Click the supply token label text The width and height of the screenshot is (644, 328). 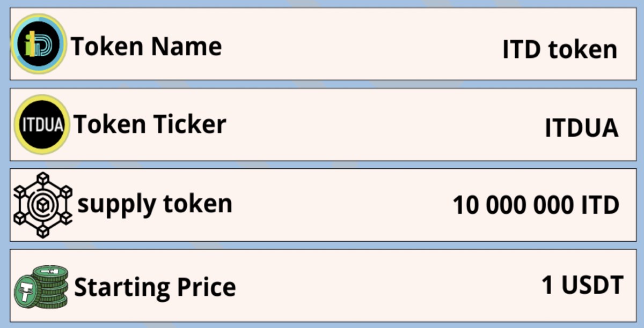click(x=155, y=205)
